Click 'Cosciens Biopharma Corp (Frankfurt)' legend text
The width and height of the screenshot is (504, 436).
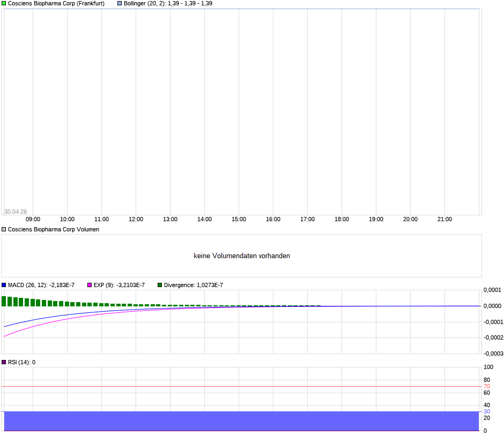(x=56, y=4)
